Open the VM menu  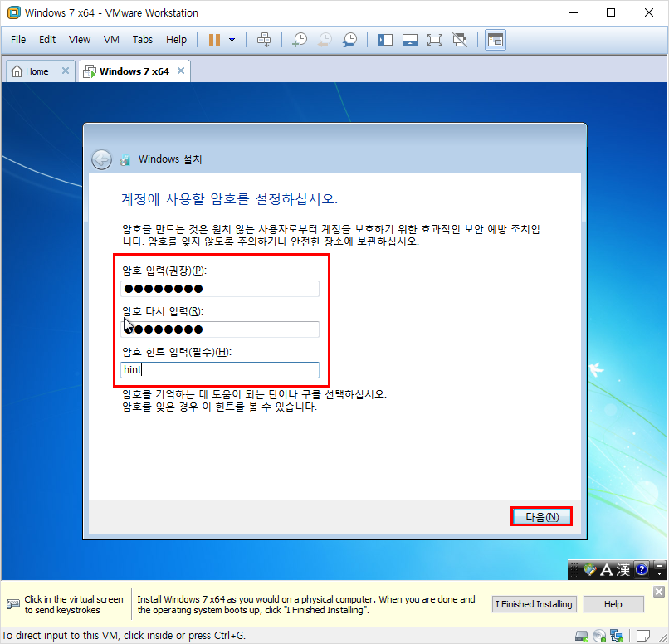(111, 40)
